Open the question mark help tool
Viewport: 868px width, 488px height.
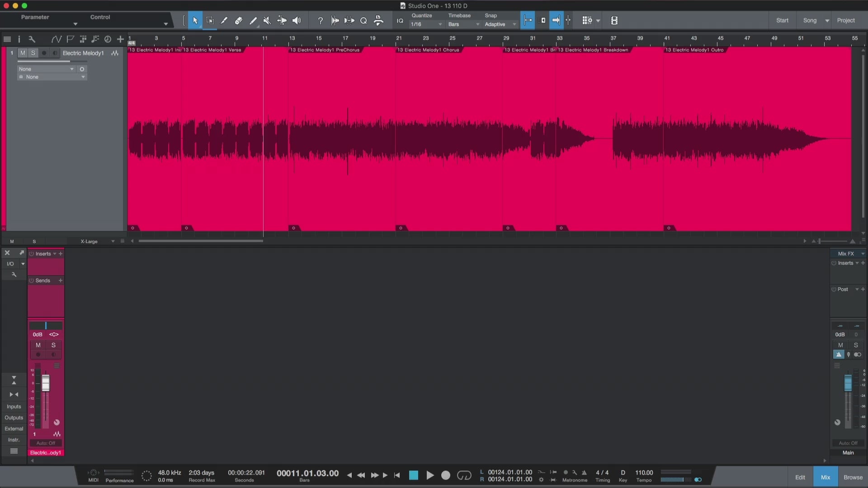coord(320,20)
